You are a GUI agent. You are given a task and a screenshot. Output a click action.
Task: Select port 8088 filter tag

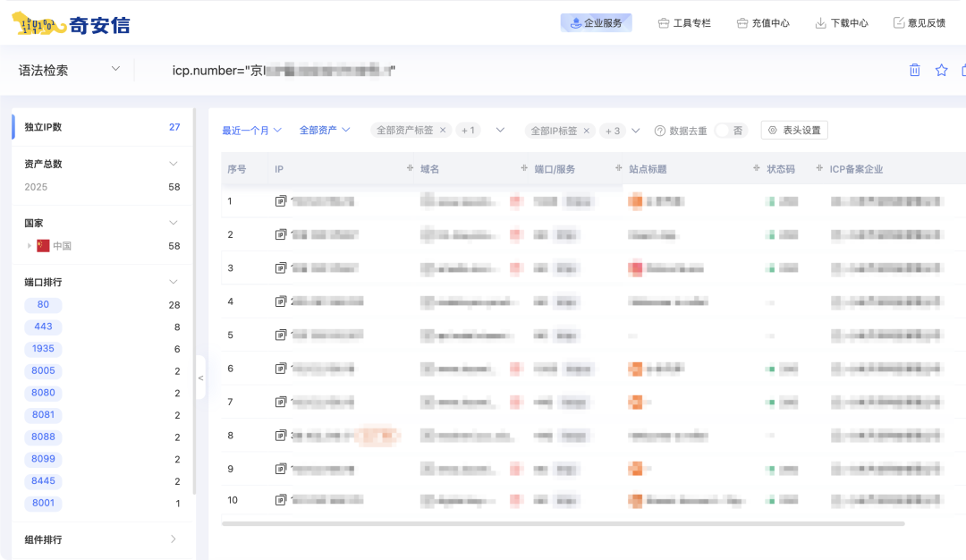tap(43, 437)
